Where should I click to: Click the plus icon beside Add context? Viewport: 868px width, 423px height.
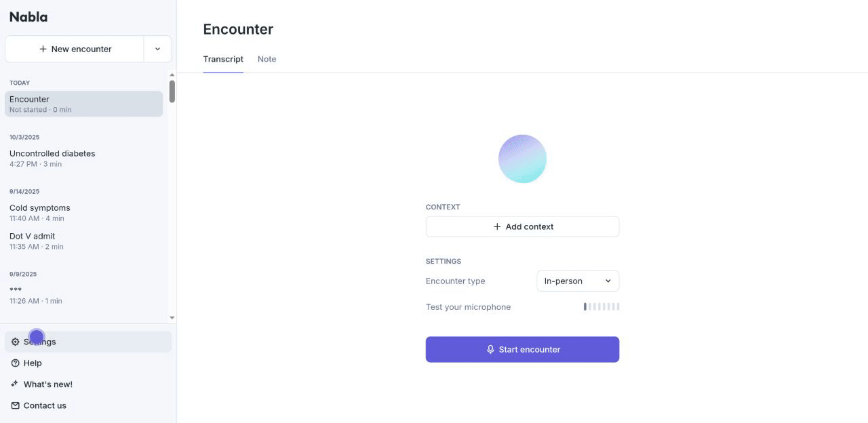pos(497,227)
